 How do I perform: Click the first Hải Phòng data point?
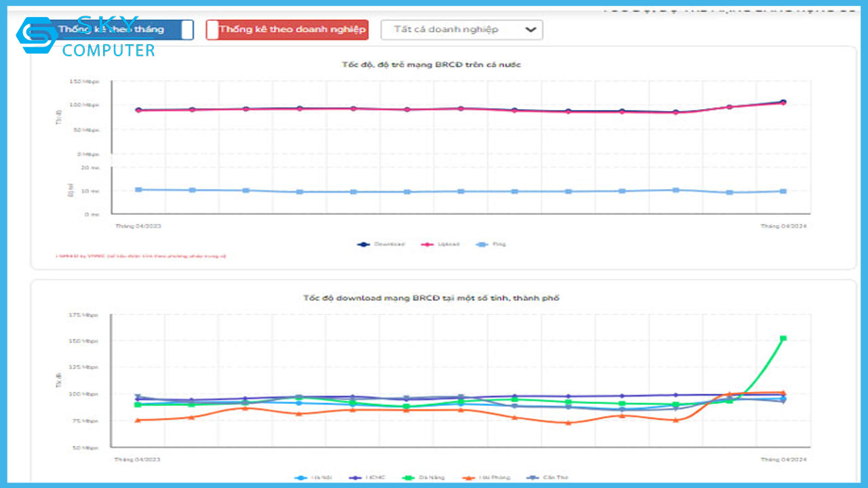(x=138, y=420)
